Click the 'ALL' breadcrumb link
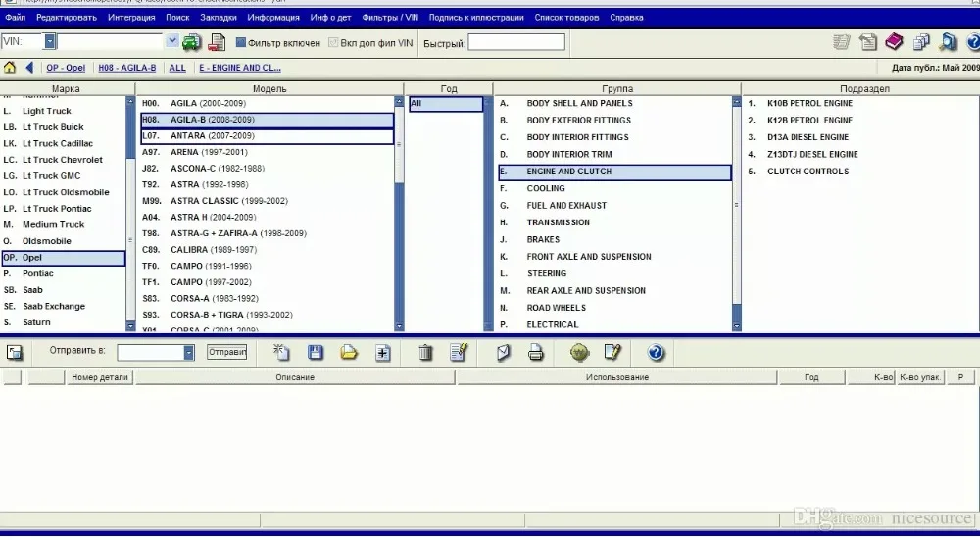This screenshot has height=540, width=980. [x=176, y=68]
